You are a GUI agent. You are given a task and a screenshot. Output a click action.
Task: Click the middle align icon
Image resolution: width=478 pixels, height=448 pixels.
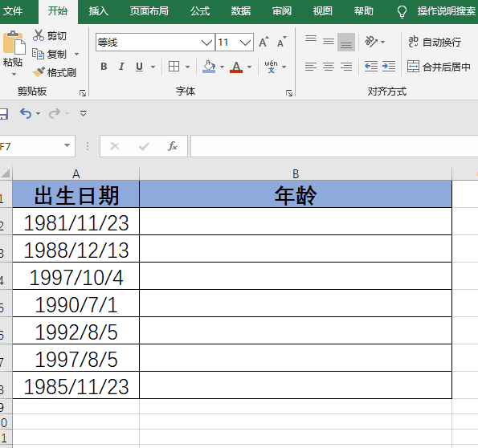point(329,42)
